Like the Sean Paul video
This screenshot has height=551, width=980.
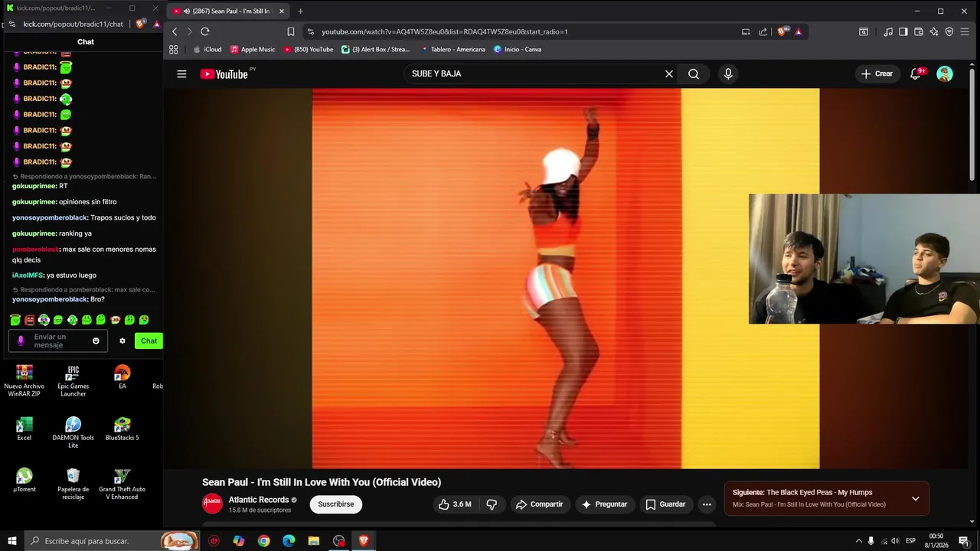(x=455, y=504)
